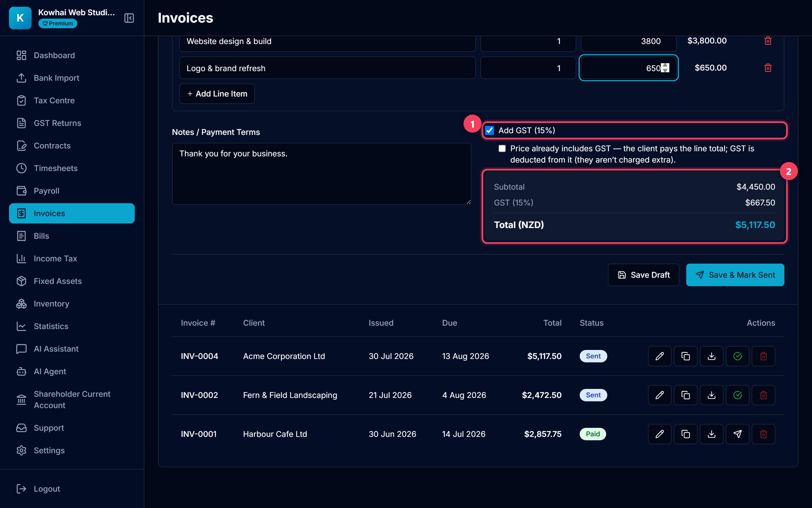This screenshot has height=508, width=812.
Task: Go to Bank Import
Action: click(x=72, y=78)
